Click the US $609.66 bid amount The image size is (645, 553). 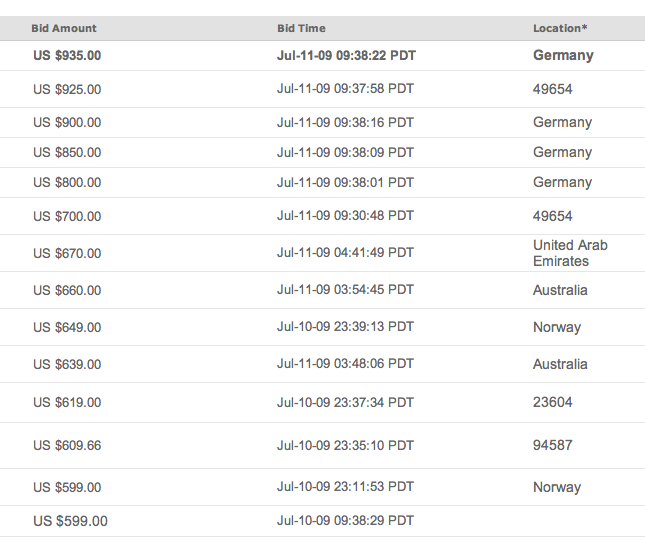[x=67, y=446]
